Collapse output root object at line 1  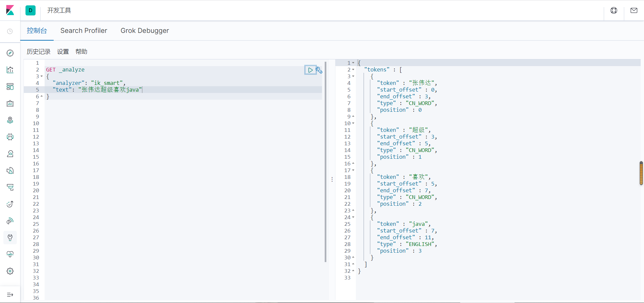coord(353,63)
